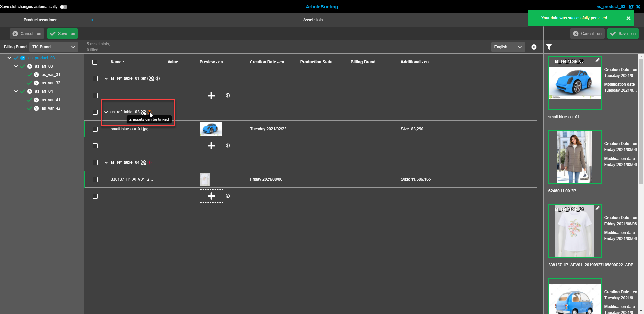Image resolution: width=644 pixels, height=314 pixels.
Task: Toggle Save slot changes automatically
Action: 63,7
